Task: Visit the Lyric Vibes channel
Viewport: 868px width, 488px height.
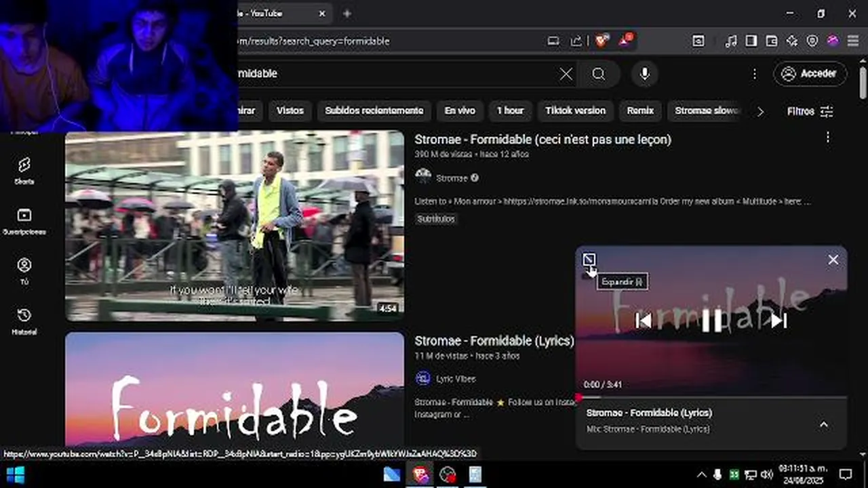Action: [456, 379]
